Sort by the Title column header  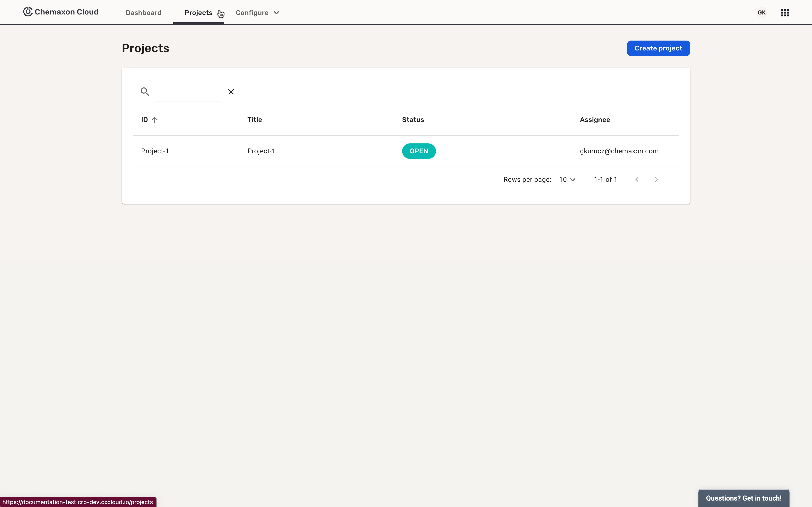(x=254, y=120)
